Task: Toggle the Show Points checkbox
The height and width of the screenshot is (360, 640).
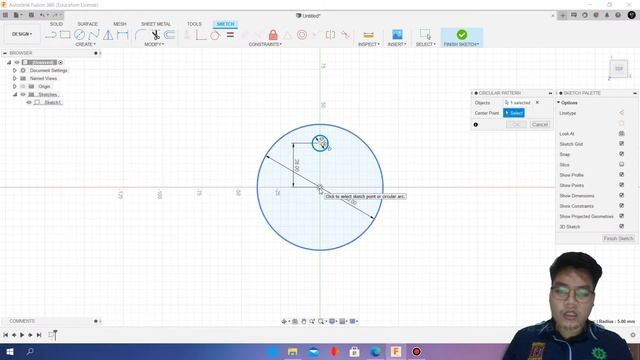Action: (x=621, y=185)
